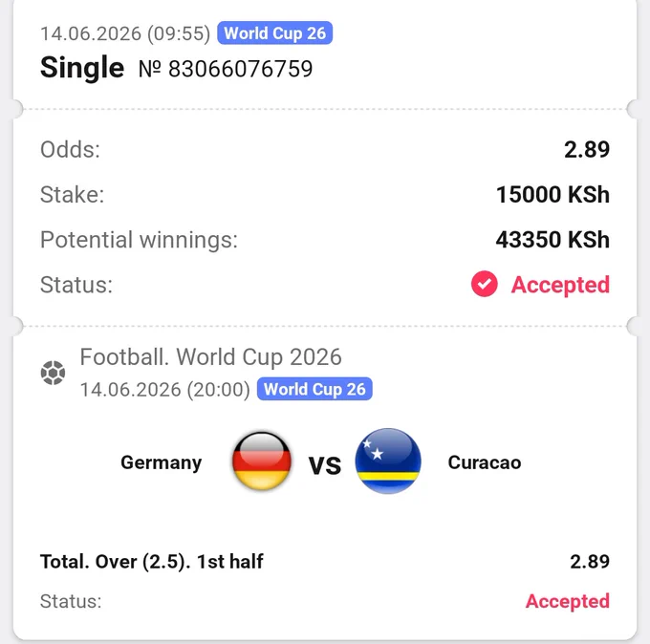Viewport: 650px width, 644px height.
Task: Click the 15000 KSh stake amount
Action: (x=553, y=195)
